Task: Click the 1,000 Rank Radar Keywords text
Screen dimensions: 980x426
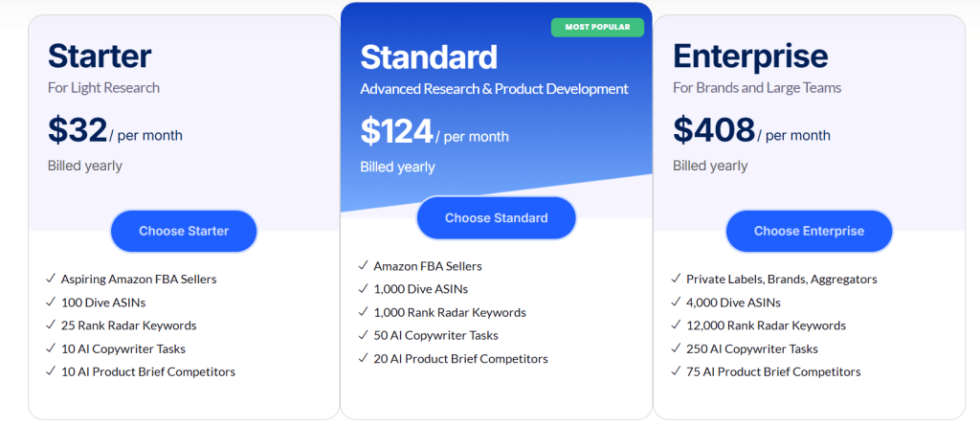Action: click(x=450, y=312)
